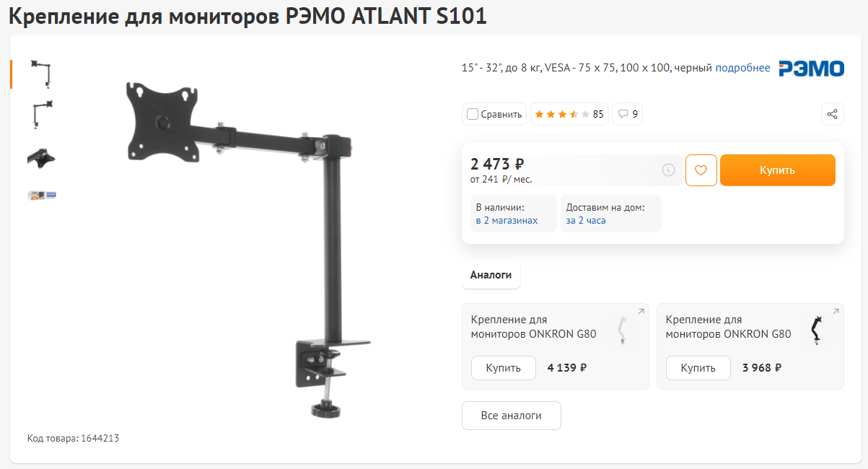Open second ONKRON G80 analog arrow icon
The width and height of the screenshot is (868, 469).
[x=836, y=312]
